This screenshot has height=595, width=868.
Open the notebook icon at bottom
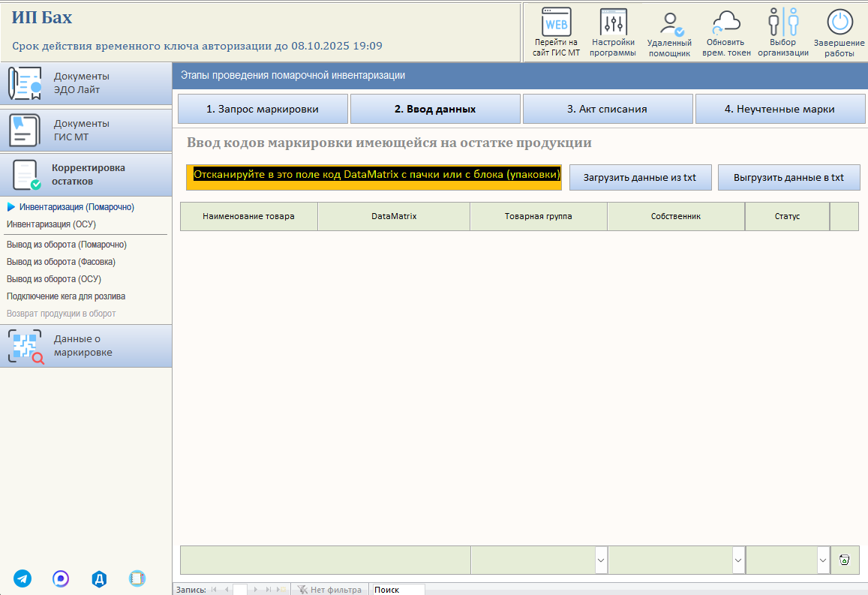(x=137, y=578)
